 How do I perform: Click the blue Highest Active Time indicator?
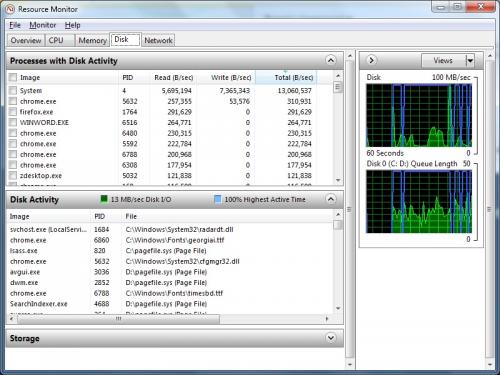217,199
